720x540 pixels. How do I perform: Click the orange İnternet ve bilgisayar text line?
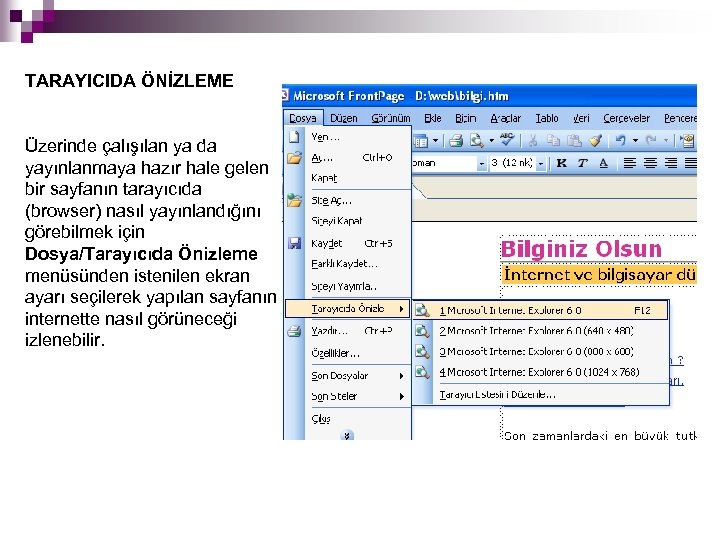click(599, 275)
